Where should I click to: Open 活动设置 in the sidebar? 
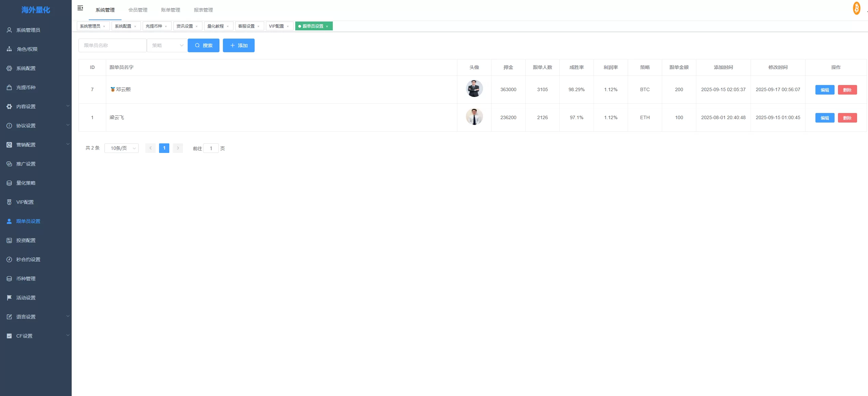[x=26, y=298]
